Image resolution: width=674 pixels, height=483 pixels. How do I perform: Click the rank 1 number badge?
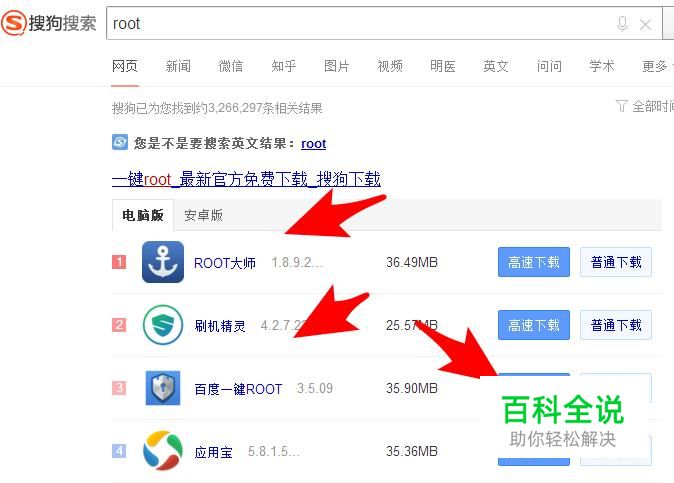coord(119,262)
